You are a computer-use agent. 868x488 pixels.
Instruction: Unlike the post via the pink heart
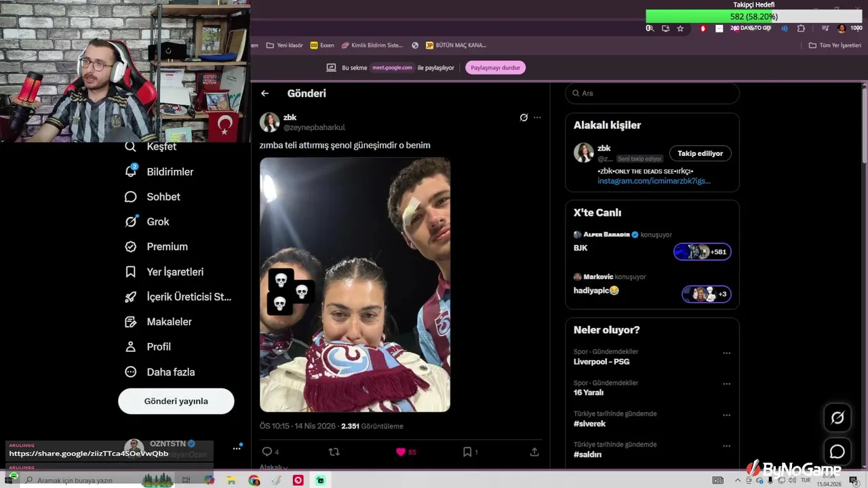tap(401, 451)
